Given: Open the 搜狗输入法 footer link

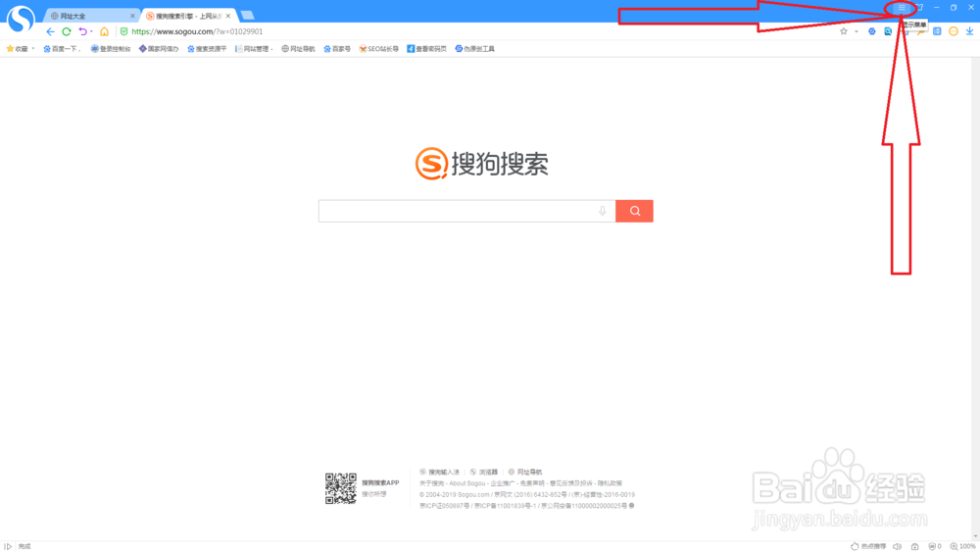Looking at the screenshot, I should click(439, 472).
